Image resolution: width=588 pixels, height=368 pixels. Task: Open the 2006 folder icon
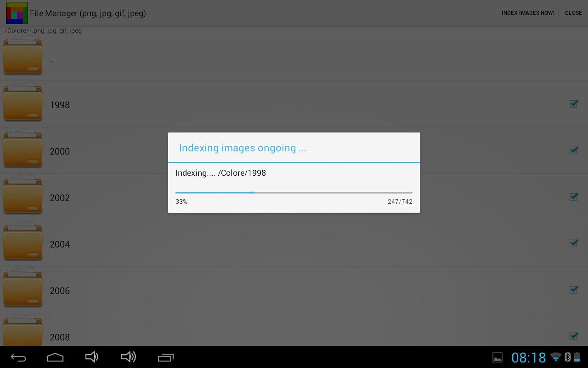(23, 288)
